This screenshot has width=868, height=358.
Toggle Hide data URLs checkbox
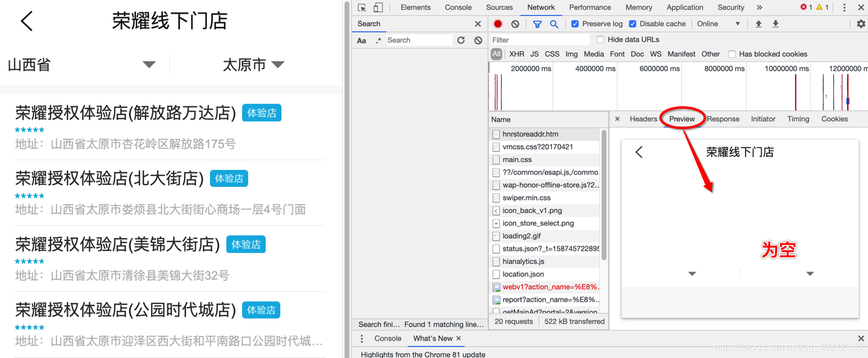click(601, 39)
